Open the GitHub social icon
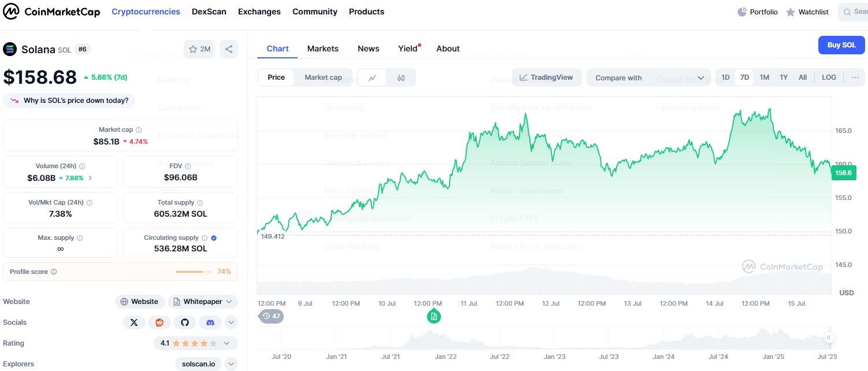 click(185, 322)
